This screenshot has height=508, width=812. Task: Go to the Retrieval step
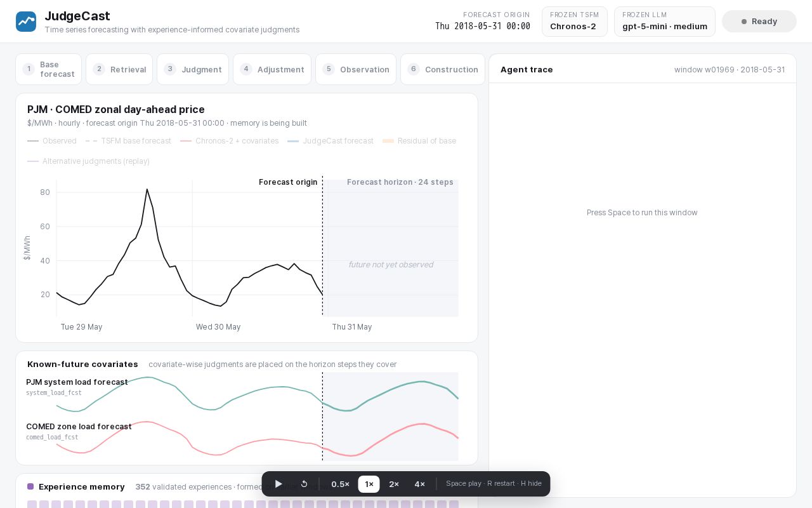(x=119, y=69)
